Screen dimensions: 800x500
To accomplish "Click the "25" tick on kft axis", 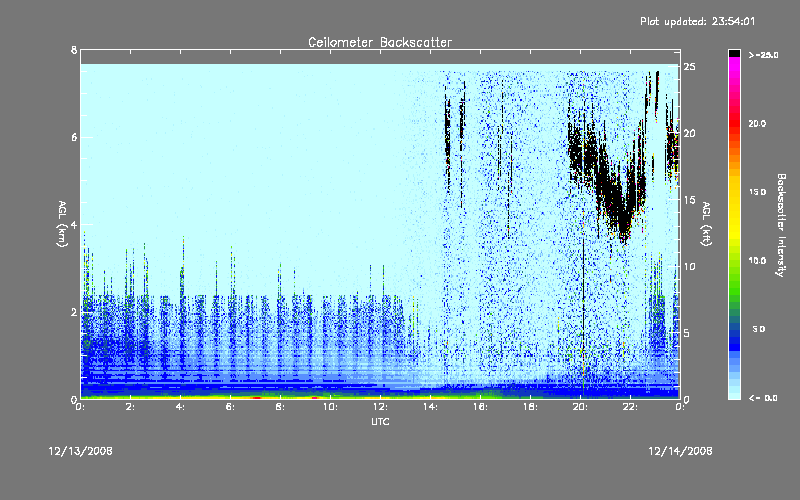I will (689, 67).
